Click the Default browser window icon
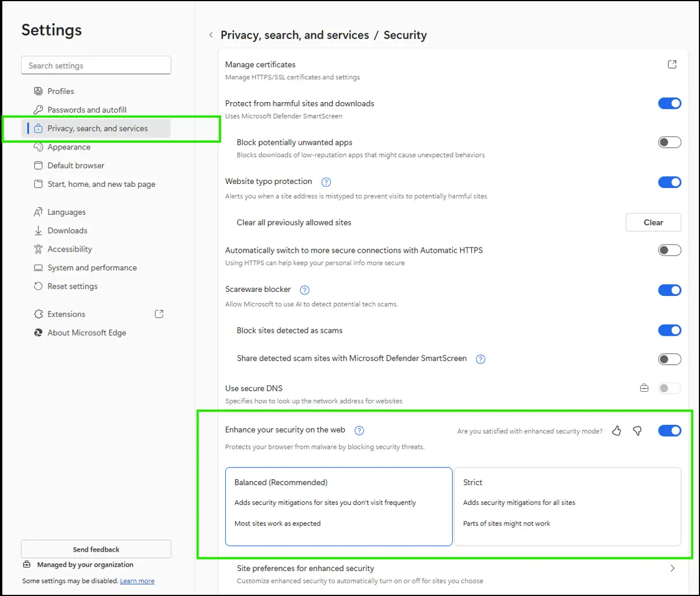 (38, 166)
